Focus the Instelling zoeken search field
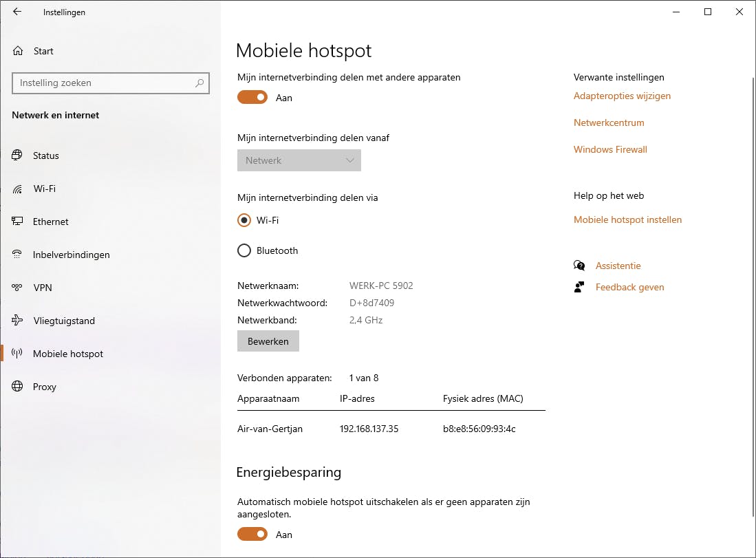Screen dimensions: 756x558 (103, 83)
